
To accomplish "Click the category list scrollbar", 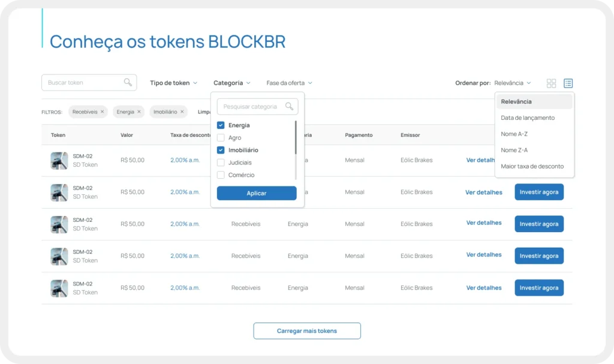I will pyautogui.click(x=295, y=138).
